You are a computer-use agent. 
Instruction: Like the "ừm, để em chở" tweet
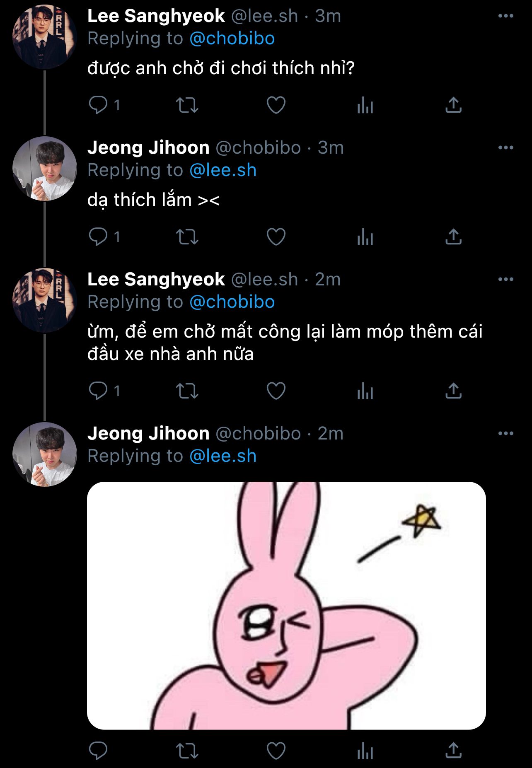(x=276, y=391)
